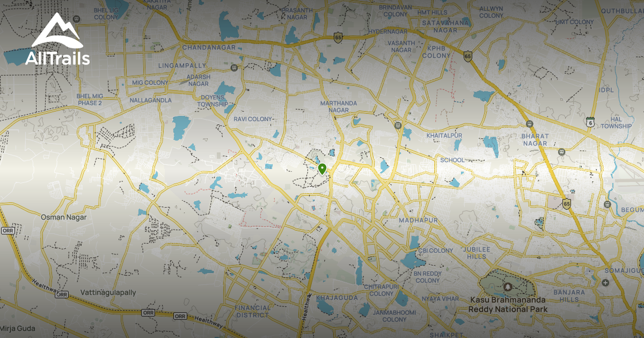The height and width of the screenshot is (338, 644).
Task: Click the HAL TOWNSHIP label
Action: (x=616, y=122)
